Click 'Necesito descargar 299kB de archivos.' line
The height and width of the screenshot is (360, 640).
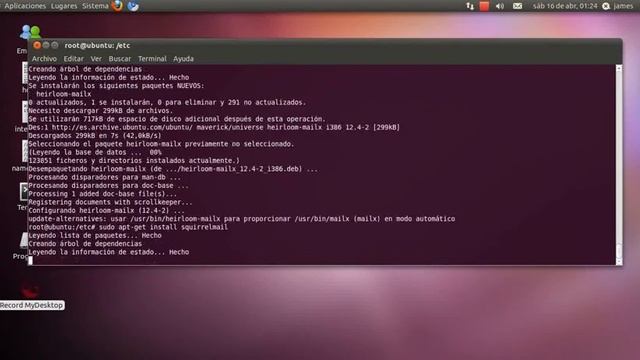click(100, 111)
